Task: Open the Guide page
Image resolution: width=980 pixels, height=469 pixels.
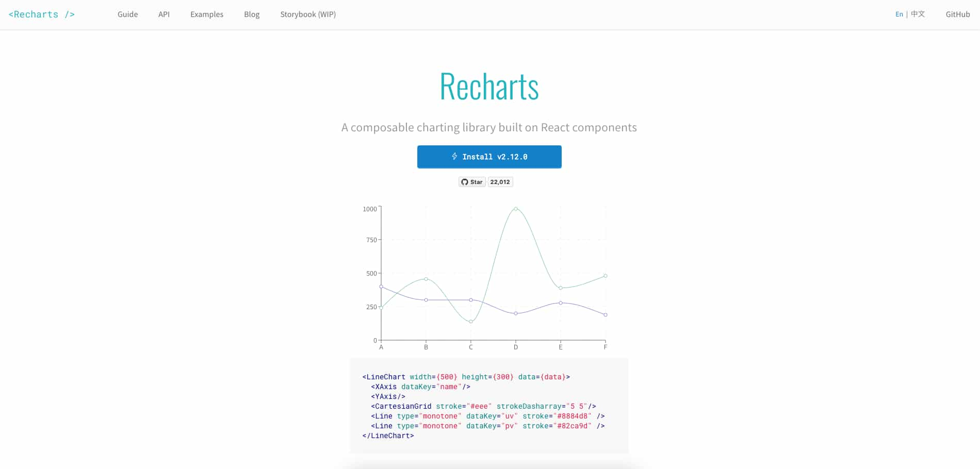Action: click(x=127, y=14)
